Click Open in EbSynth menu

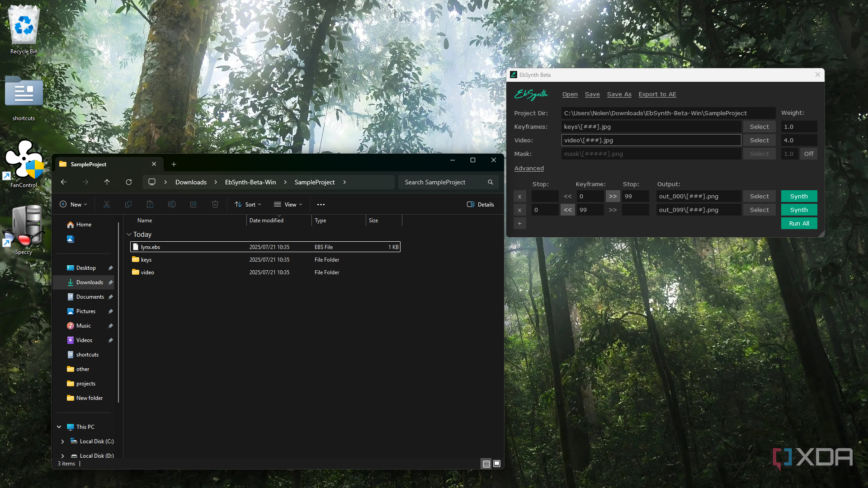[x=570, y=94]
